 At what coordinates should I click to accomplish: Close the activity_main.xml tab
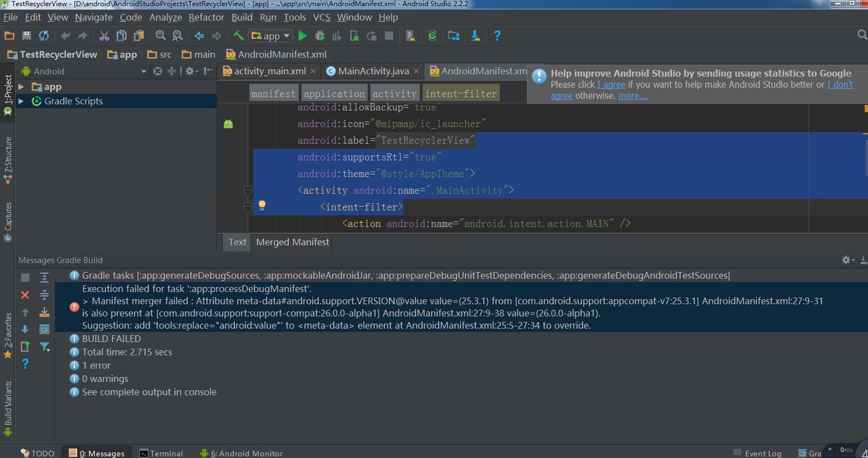point(313,71)
